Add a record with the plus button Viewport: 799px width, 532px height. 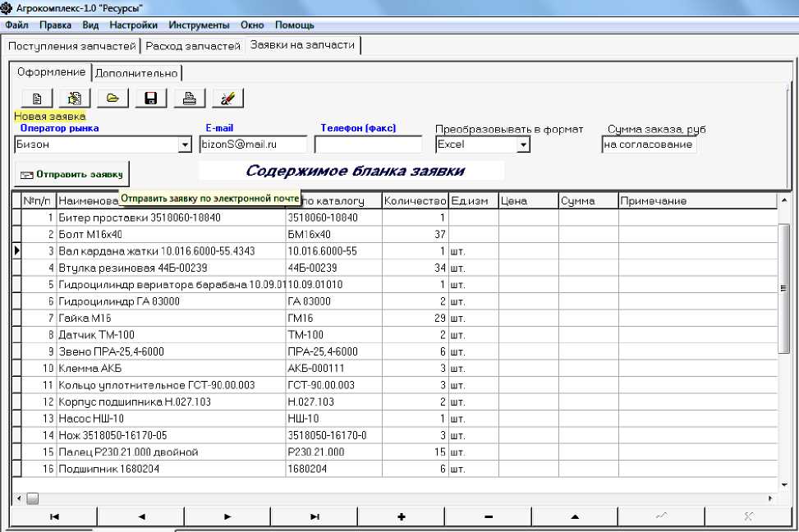pyautogui.click(x=402, y=516)
